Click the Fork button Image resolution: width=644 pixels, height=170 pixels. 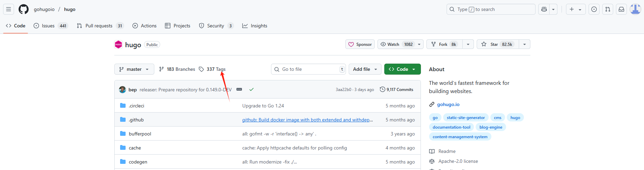[x=444, y=44]
